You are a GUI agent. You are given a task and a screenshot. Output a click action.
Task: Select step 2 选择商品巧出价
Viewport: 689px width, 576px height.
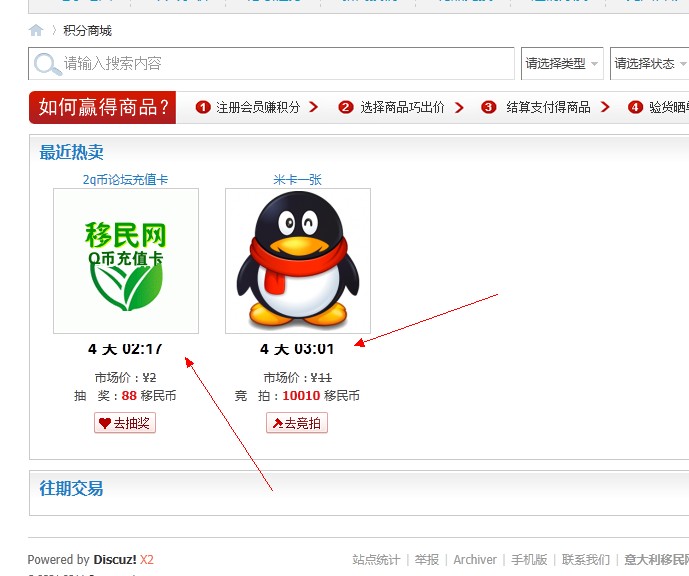point(392,107)
